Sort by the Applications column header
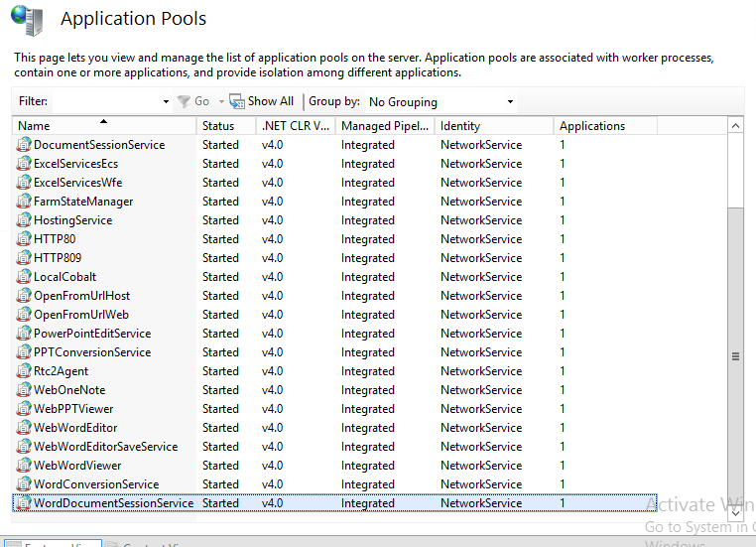This screenshot has width=756, height=547. [605, 126]
